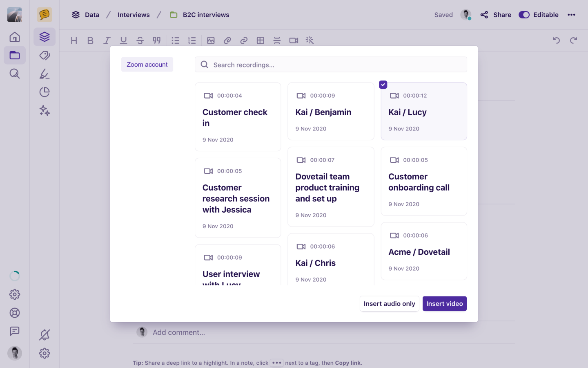The width and height of the screenshot is (588, 368).
Task: Open the Data layers icon in sidebar
Action: 45,37
